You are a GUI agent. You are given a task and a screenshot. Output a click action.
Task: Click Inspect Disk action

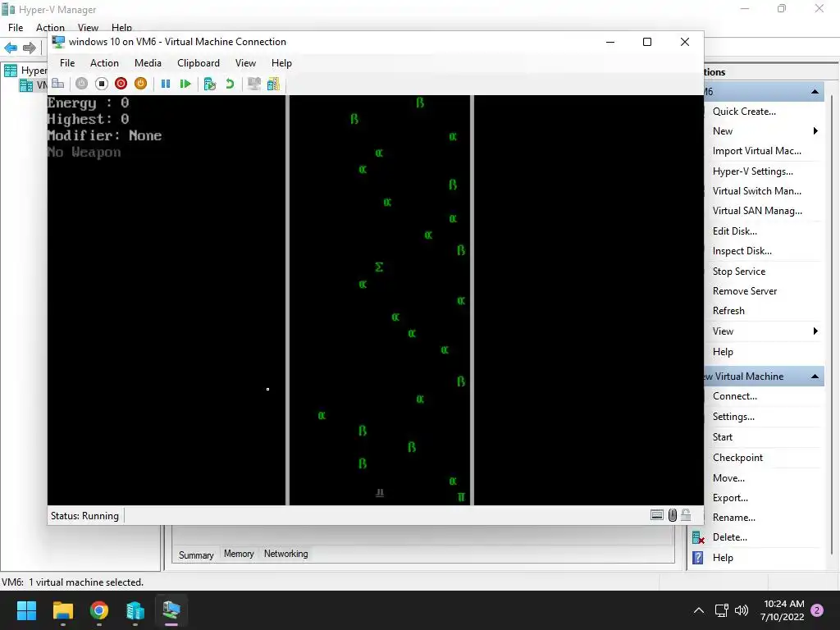point(742,251)
